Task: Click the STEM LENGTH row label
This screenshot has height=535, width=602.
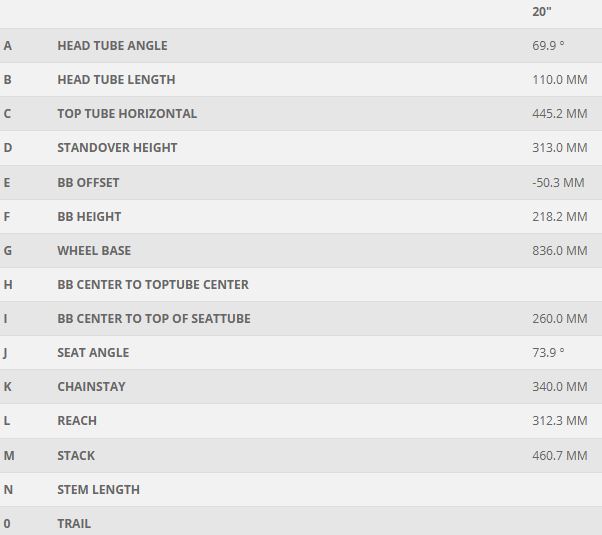Action: pos(98,490)
